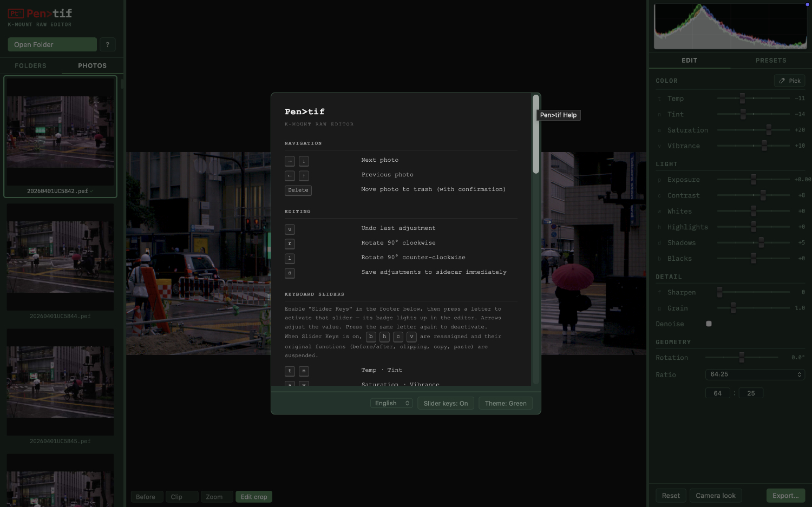The width and height of the screenshot is (812, 507).
Task: Click the 'r' rotate clockwise key badge
Action: tap(290, 243)
